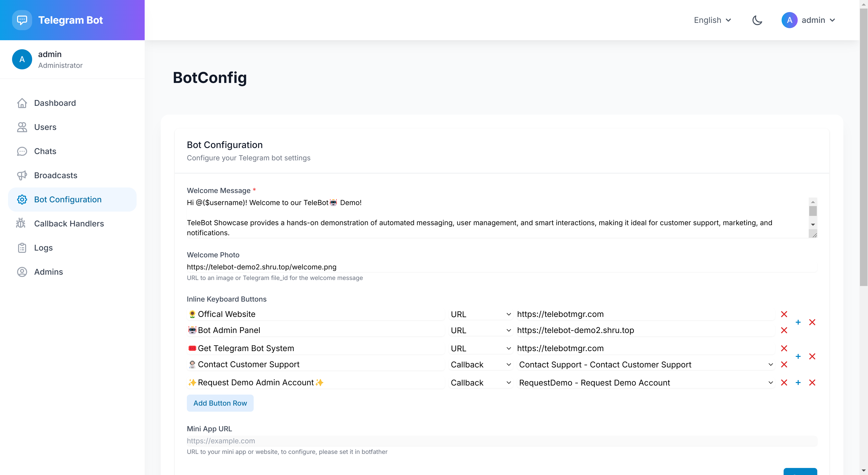
Task: Select the Callback Handlers menu item
Action: 69,223
